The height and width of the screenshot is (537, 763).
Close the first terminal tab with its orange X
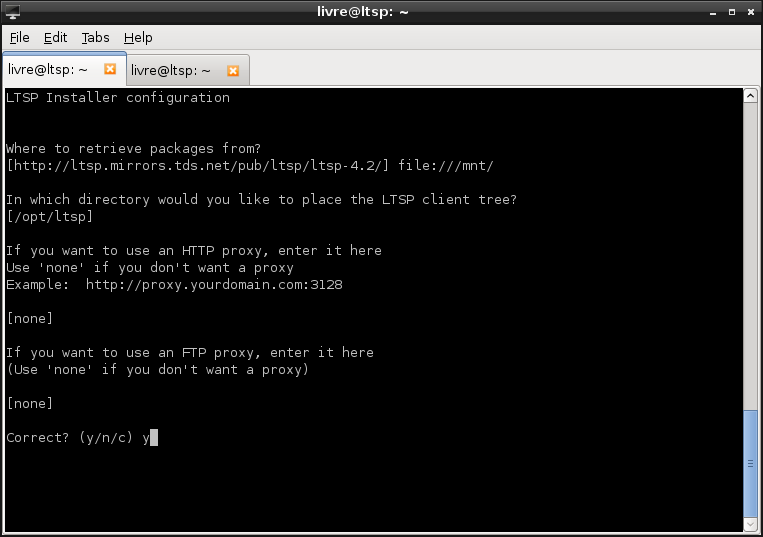[x=110, y=69]
